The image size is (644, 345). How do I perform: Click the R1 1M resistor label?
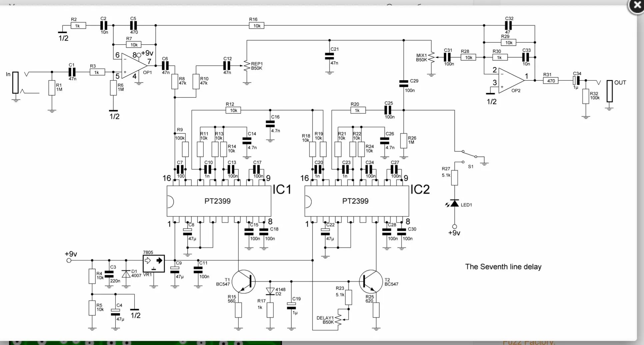point(59,87)
